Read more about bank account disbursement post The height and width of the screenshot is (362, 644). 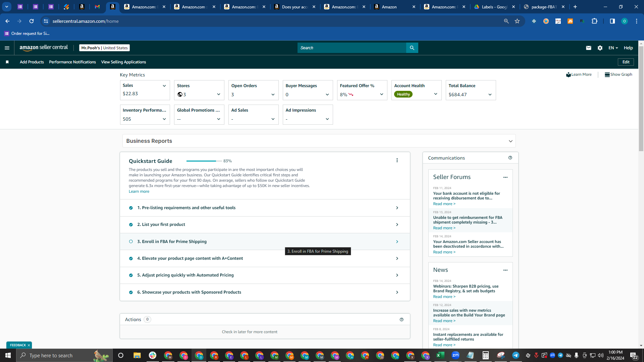[x=444, y=204]
